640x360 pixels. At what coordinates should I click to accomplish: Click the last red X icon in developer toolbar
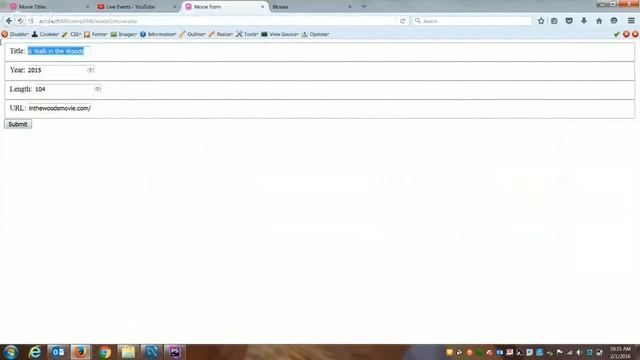pyautogui.click(x=636, y=34)
